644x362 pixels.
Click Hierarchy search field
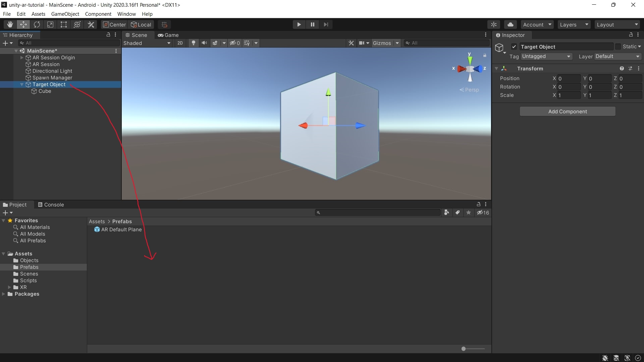pyautogui.click(x=69, y=43)
